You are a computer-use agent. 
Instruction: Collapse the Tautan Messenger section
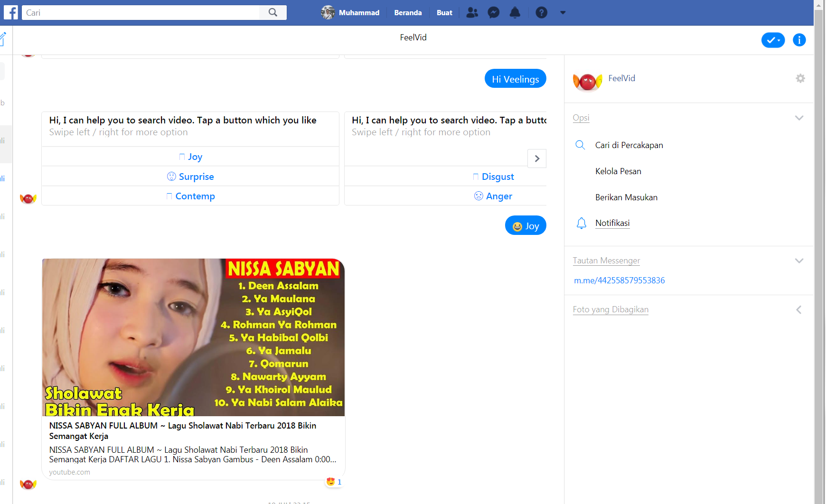[799, 261]
